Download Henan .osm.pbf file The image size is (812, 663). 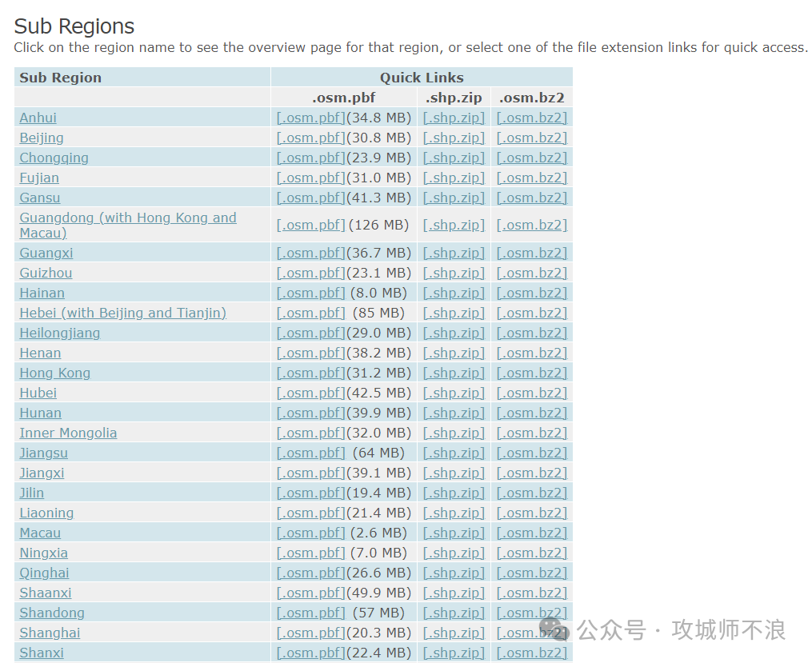click(x=310, y=353)
